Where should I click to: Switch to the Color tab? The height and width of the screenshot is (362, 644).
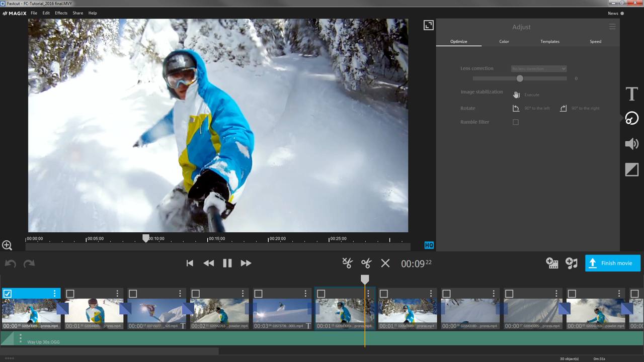(504, 42)
